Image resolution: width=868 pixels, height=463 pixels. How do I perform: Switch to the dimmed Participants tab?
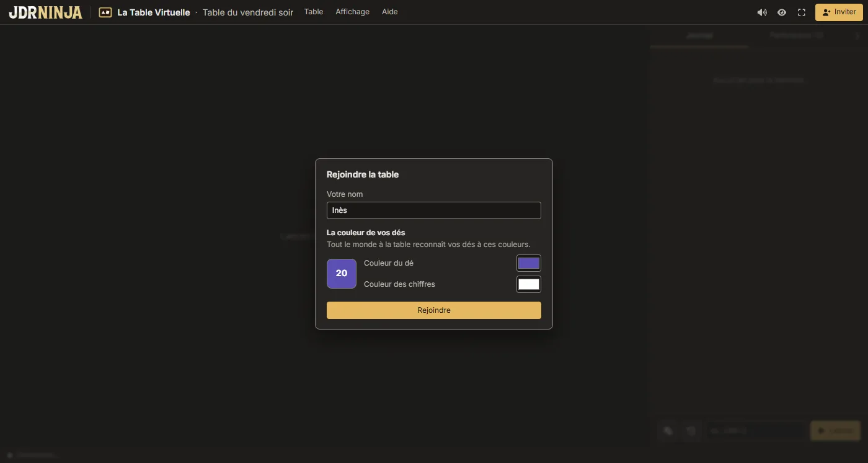[x=797, y=36]
